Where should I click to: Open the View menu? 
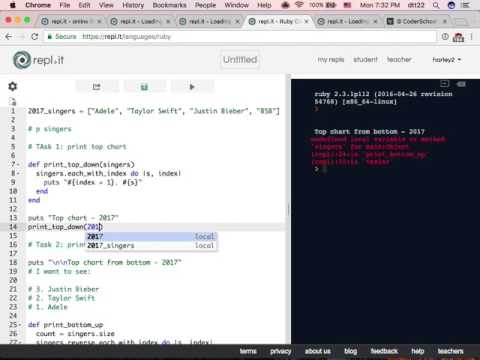pos(106,5)
